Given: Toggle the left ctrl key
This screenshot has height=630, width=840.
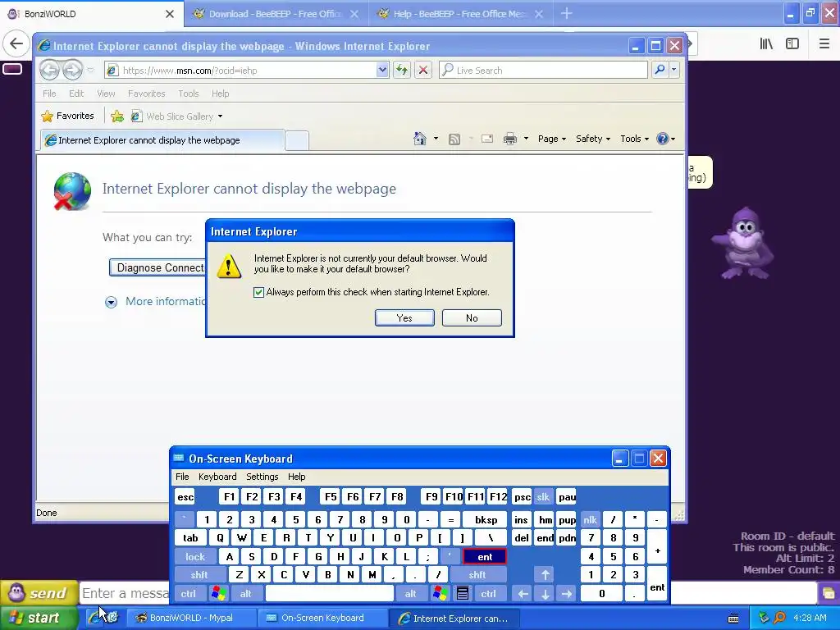Looking at the screenshot, I should 188,594.
